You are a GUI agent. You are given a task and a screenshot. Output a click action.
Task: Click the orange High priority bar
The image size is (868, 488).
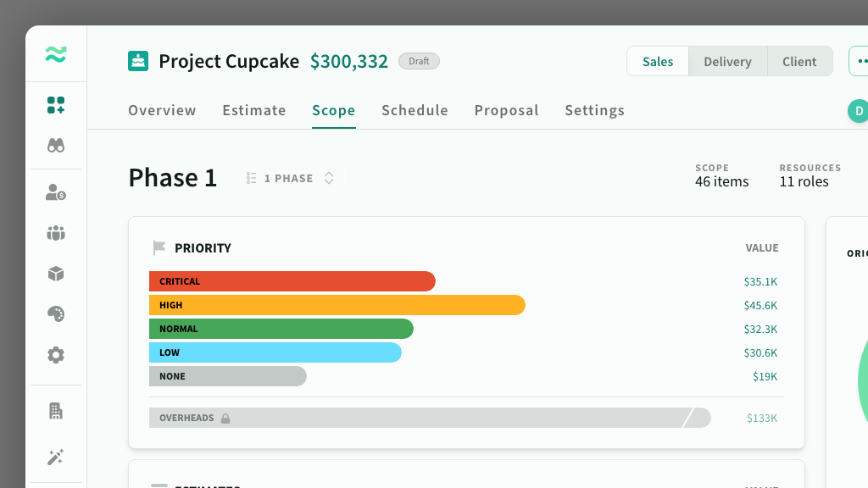337,305
